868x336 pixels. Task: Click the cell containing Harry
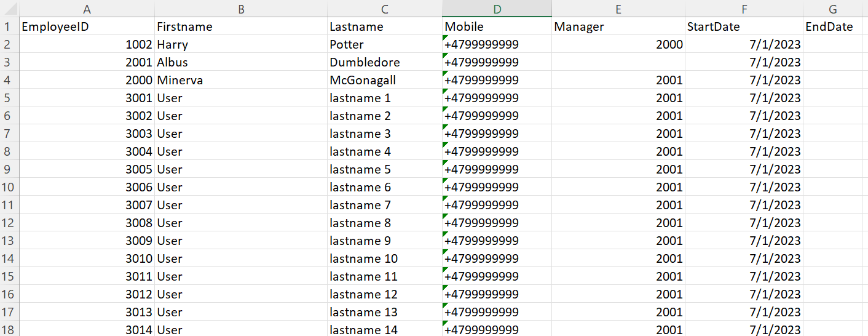click(240, 44)
